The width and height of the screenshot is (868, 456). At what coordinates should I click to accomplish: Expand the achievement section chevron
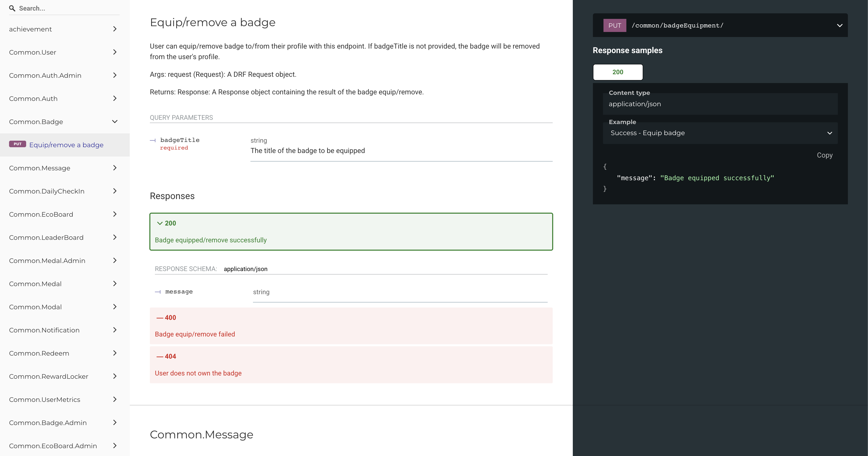tap(115, 29)
